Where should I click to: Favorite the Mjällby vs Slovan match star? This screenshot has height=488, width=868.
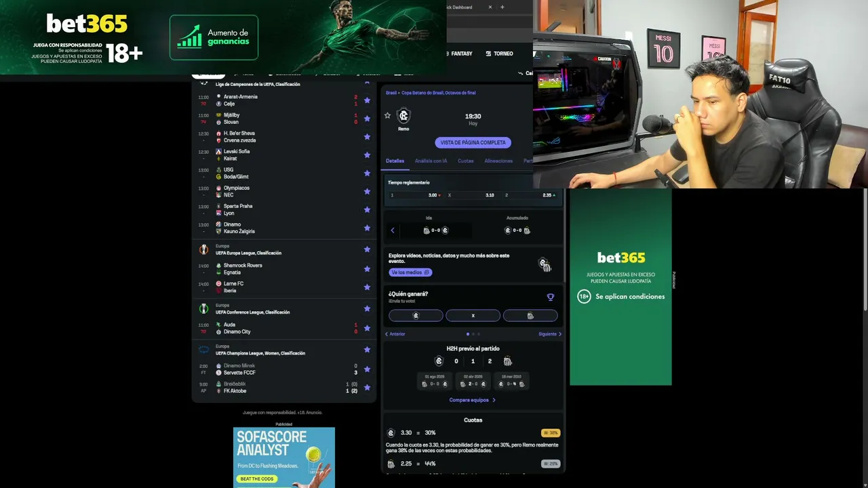367,119
